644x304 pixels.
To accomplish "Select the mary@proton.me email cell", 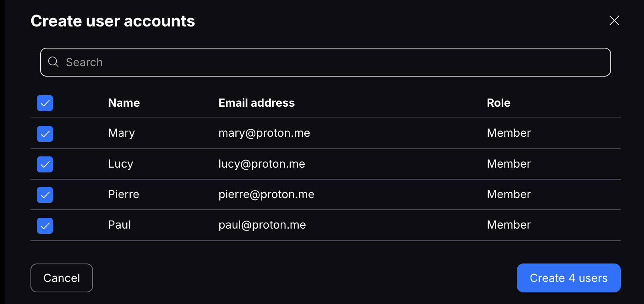I will [264, 133].
